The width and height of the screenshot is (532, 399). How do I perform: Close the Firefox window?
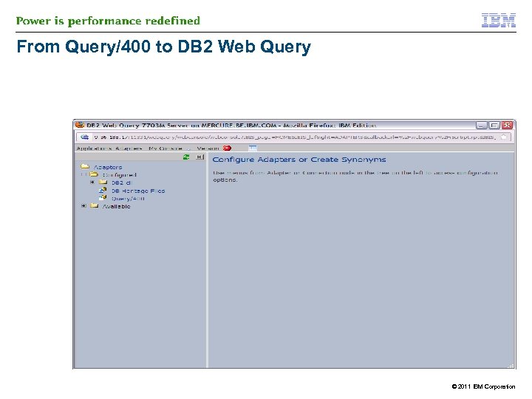[x=507, y=126]
